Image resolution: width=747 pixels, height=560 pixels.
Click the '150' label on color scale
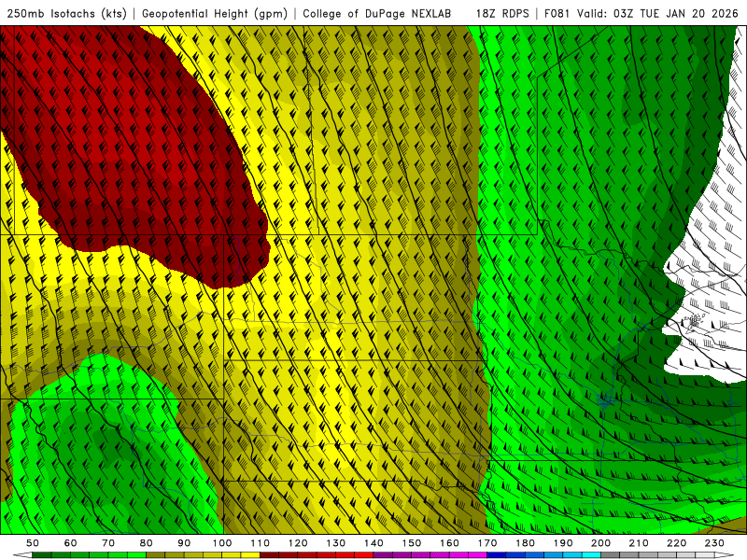(412, 543)
